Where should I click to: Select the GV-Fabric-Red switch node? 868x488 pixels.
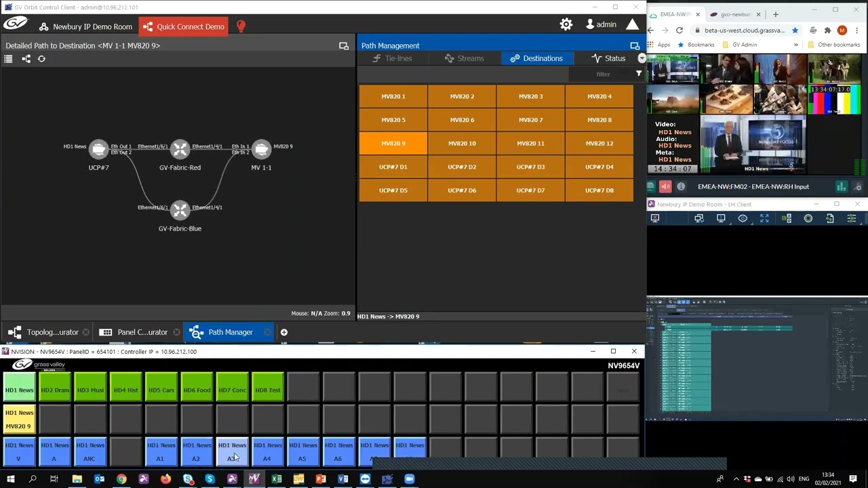click(180, 148)
